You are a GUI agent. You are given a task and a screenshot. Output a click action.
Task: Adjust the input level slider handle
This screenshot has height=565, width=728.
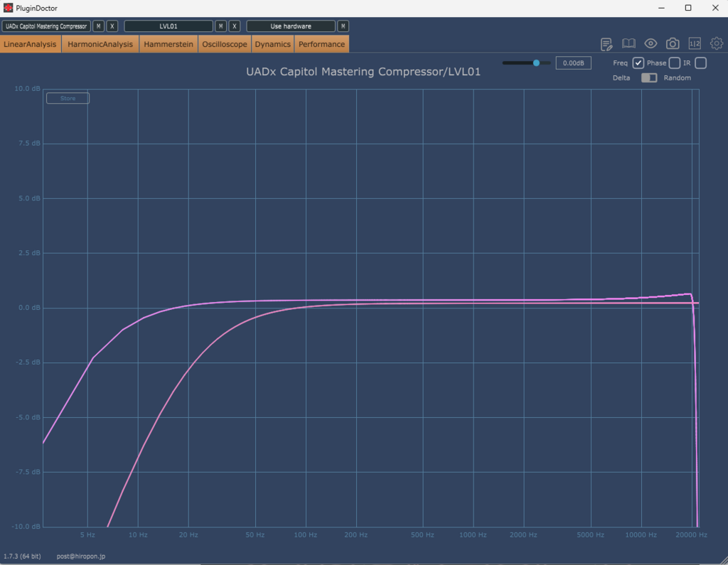tap(536, 63)
